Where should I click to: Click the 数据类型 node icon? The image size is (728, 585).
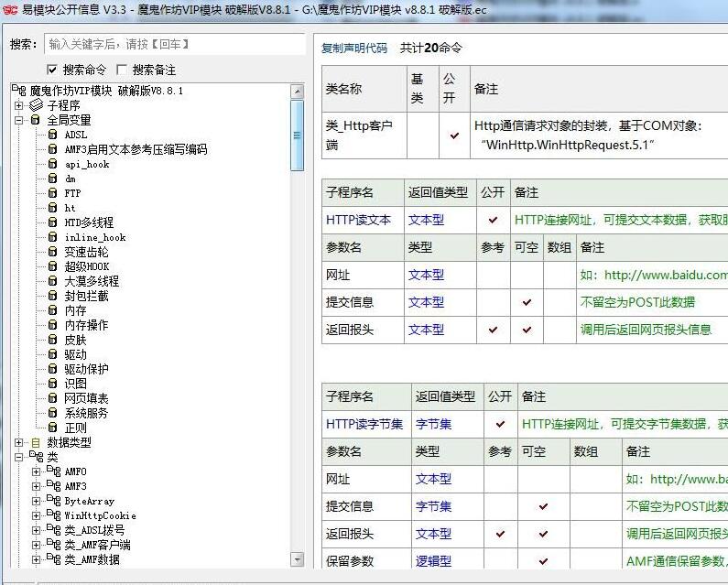[36, 442]
